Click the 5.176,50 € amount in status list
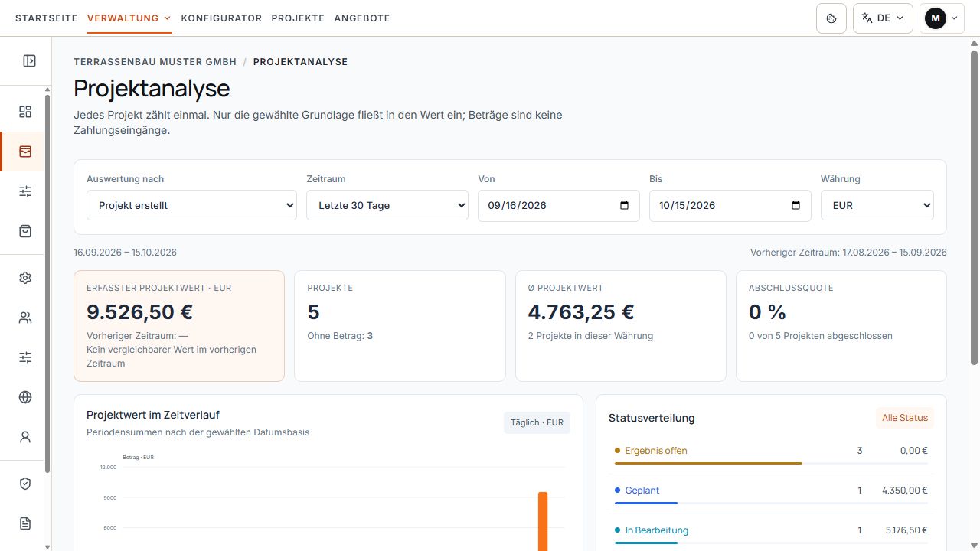Image resolution: width=980 pixels, height=551 pixels. [x=905, y=530]
